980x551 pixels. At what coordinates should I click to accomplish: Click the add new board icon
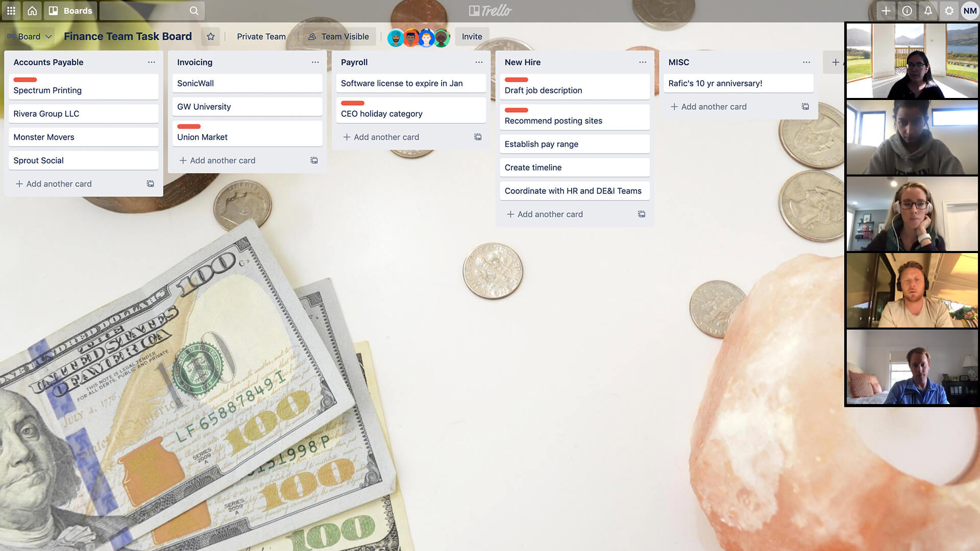pyautogui.click(x=886, y=10)
